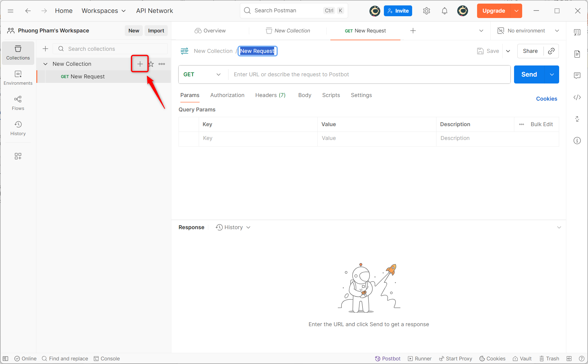The height and width of the screenshot is (364, 588).
Task: Open the Vault from the status bar
Action: (522, 358)
